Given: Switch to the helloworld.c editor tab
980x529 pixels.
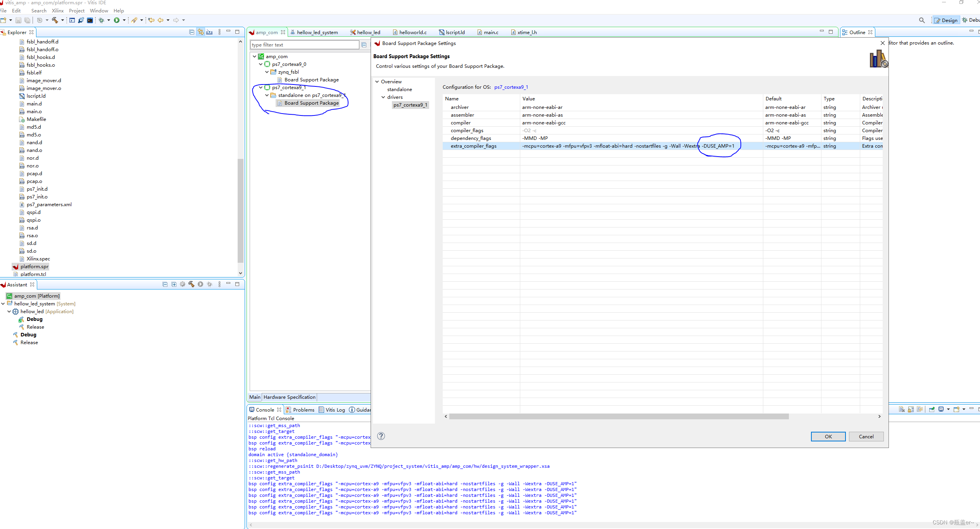Looking at the screenshot, I should (x=412, y=33).
